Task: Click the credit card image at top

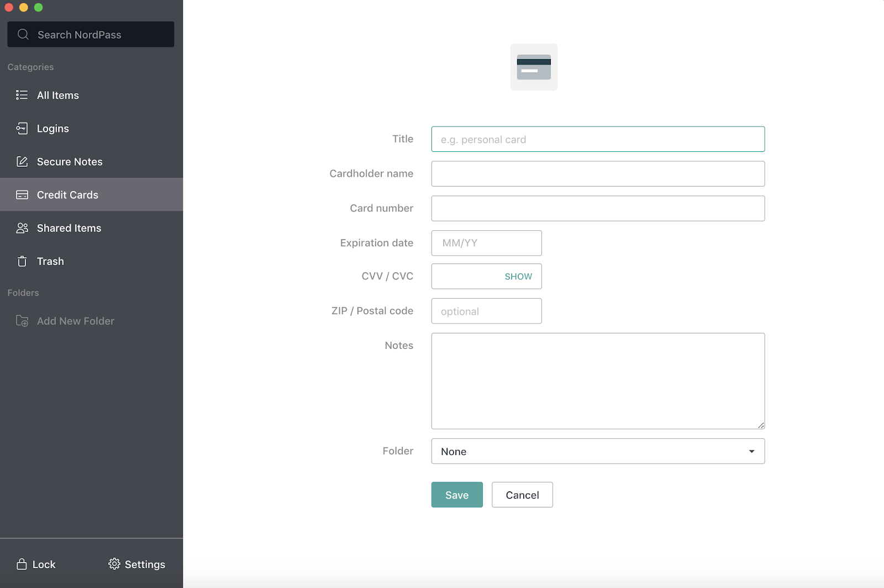Action: coord(534,67)
